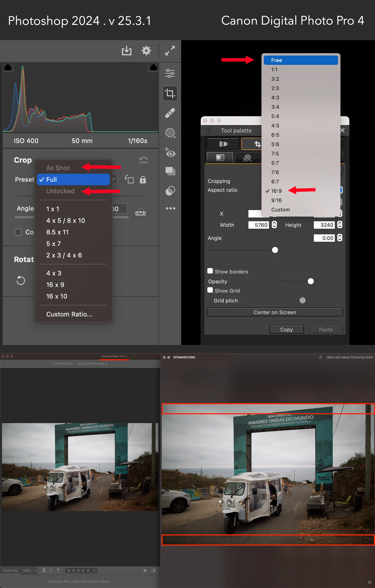
Task: Click the rotate crop aspect icon
Action: pos(129,180)
